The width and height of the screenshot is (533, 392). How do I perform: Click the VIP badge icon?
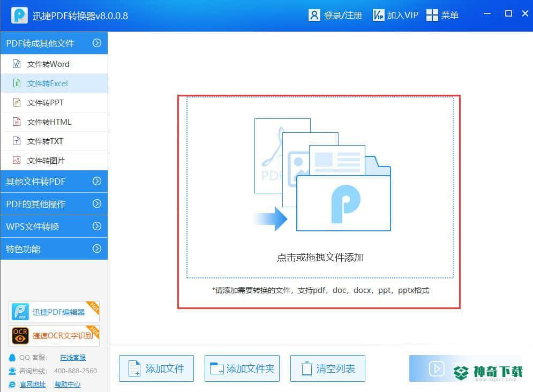click(x=378, y=16)
